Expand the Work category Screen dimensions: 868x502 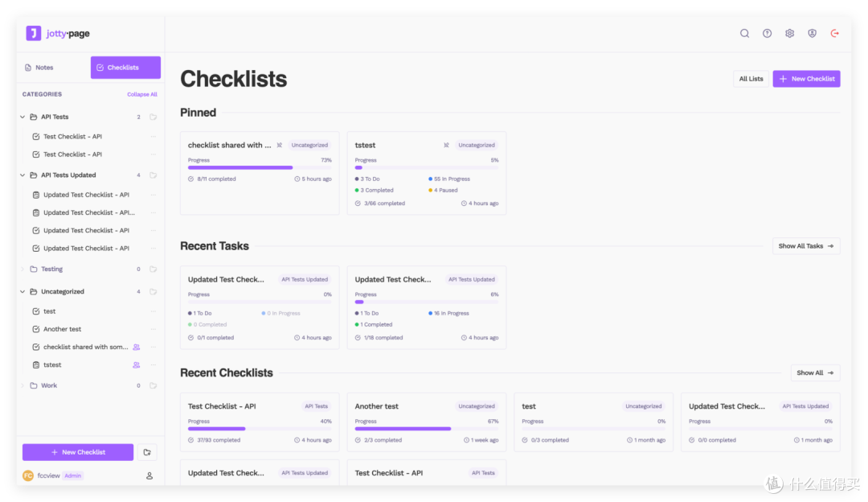[23, 385]
